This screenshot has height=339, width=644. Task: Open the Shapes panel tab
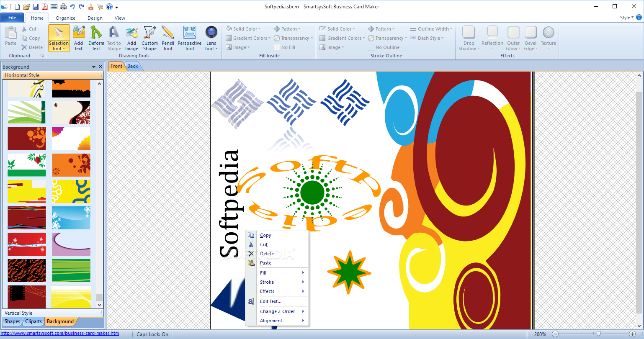(12, 321)
